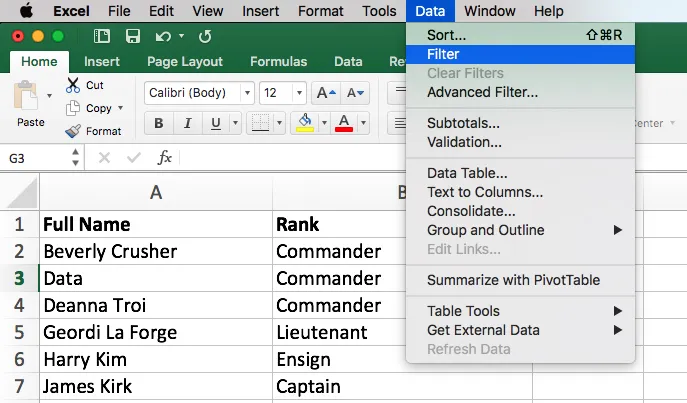Open the Edit menu in menu bar
This screenshot has height=403, width=687.
pos(161,11)
